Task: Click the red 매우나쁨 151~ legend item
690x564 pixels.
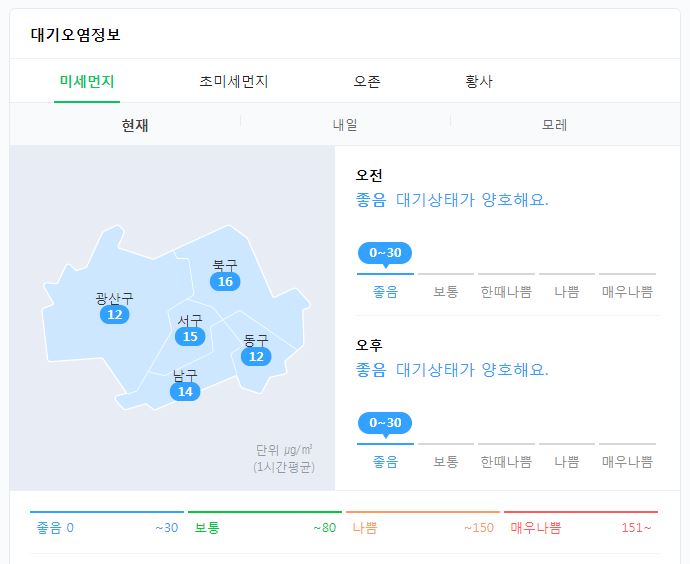Action: 581,528
